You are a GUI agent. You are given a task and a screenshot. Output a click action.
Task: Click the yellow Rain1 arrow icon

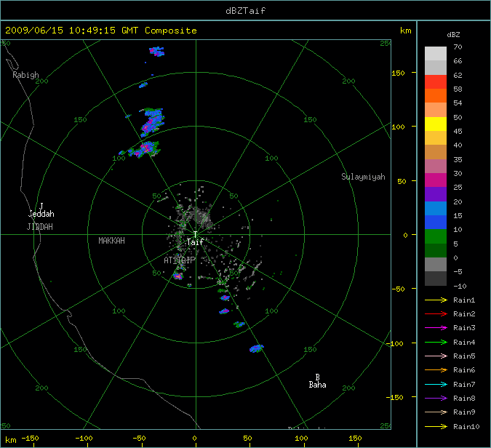[x=436, y=300]
